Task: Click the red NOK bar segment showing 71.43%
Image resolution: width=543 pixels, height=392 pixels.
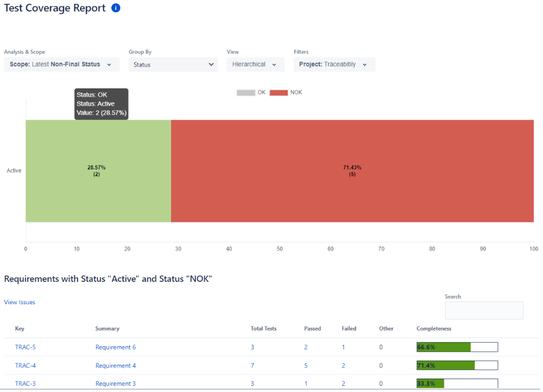Action: pos(352,171)
